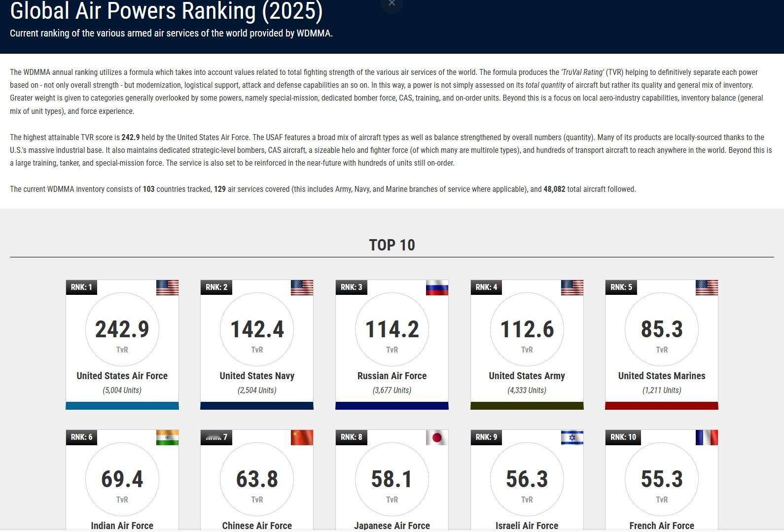
Task: Click the RNK: 3 badge
Action: coord(352,287)
